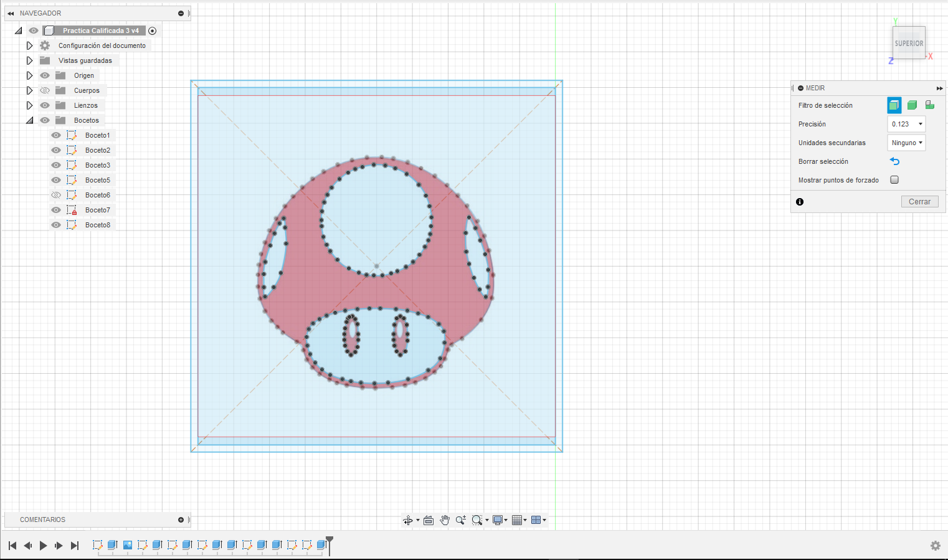Viewport: 948px width, 560px height.
Task: Click the locked sketch icon of Boceto7
Action: [x=72, y=210]
